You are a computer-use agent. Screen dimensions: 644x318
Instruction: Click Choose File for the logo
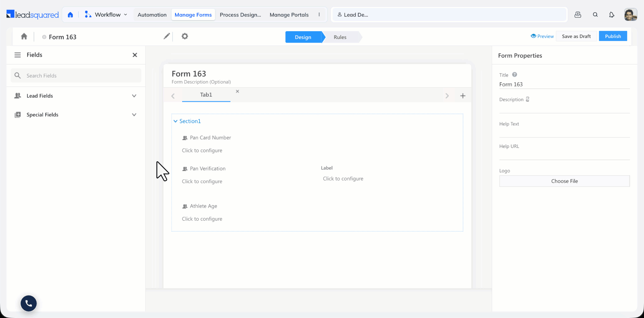click(565, 181)
